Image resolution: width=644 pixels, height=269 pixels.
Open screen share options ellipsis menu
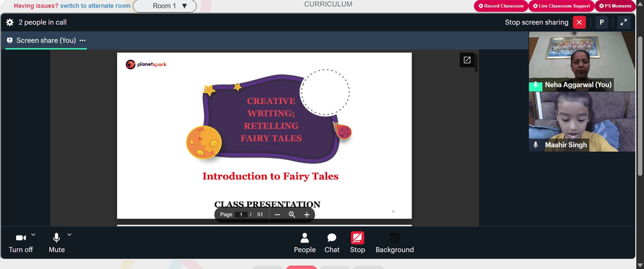pyautogui.click(x=82, y=40)
